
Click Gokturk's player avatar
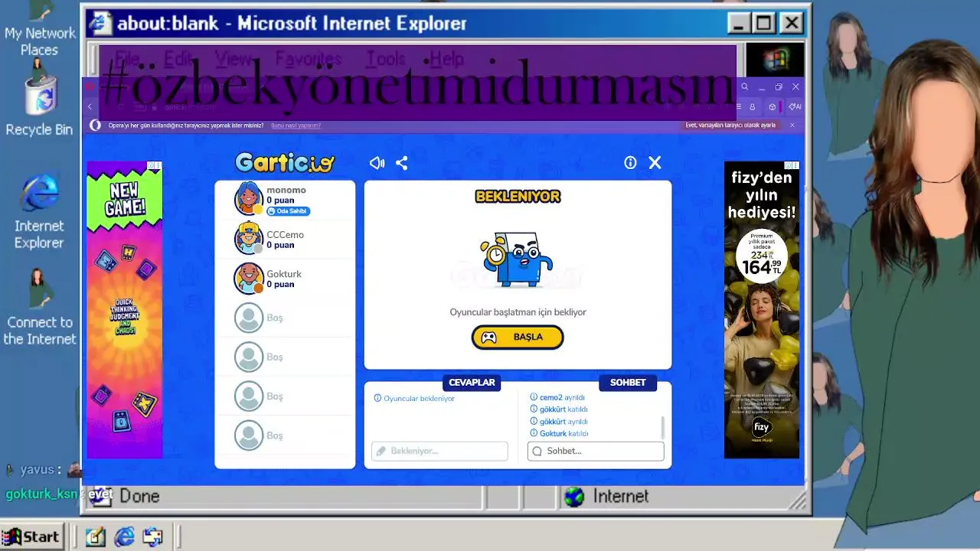tap(249, 278)
